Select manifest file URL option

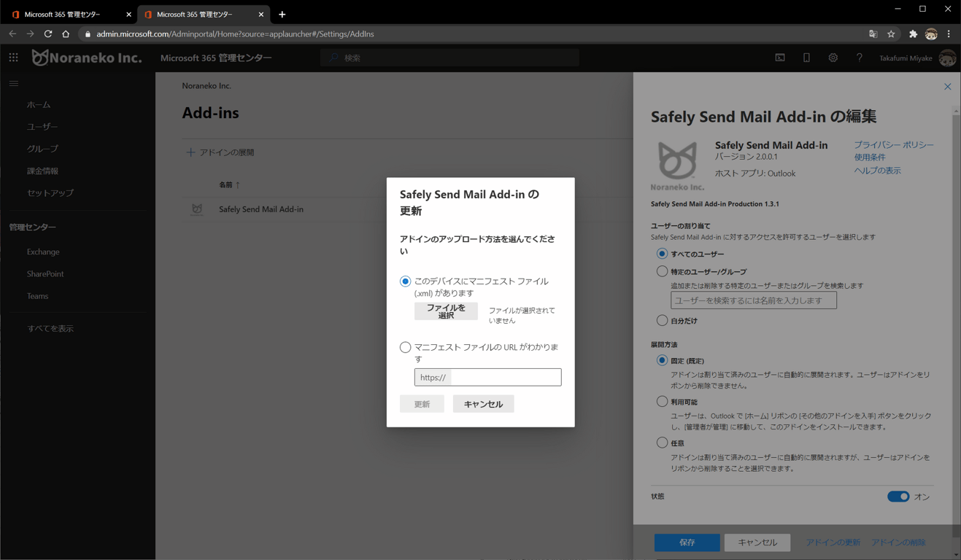(405, 348)
